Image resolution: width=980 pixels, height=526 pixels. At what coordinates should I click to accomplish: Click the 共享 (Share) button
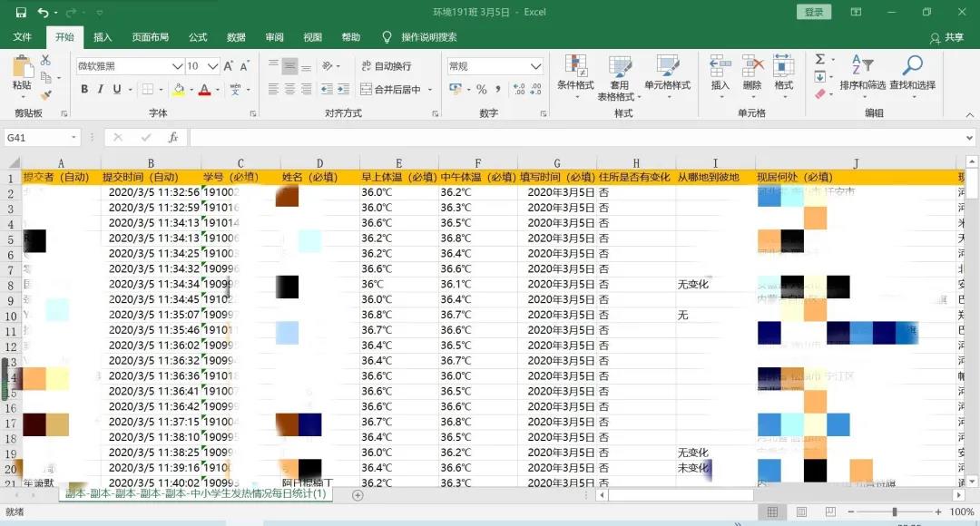tap(946, 38)
